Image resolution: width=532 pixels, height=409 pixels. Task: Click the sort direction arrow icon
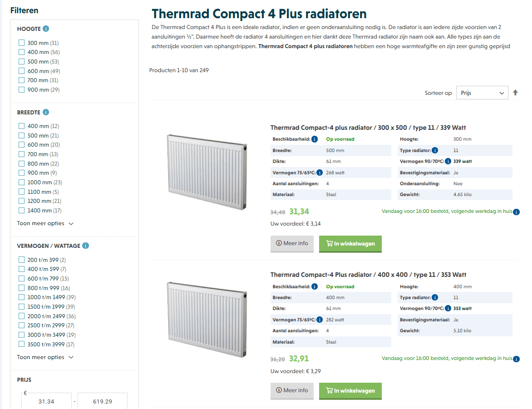515,93
